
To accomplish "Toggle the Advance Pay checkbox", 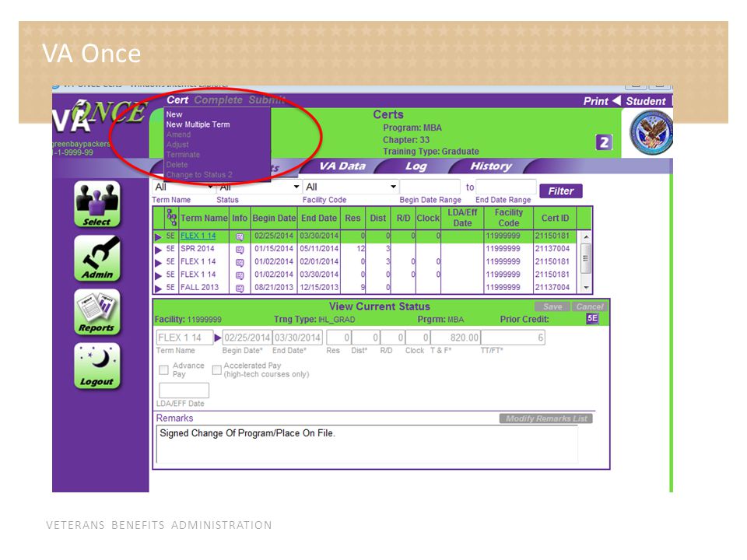I will click(x=163, y=369).
